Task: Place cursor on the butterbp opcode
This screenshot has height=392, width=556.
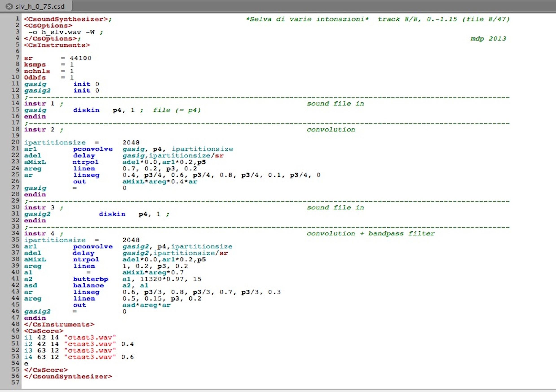Action: (91, 279)
